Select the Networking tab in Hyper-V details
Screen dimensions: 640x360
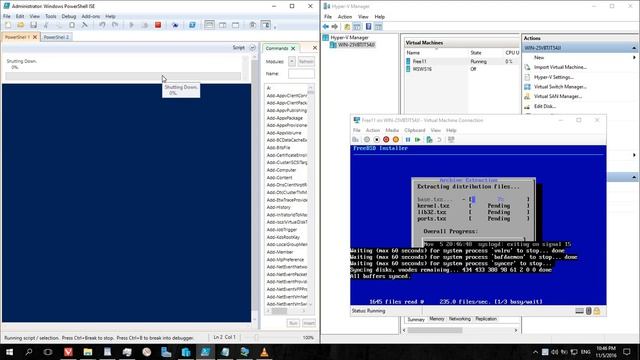pos(460,319)
